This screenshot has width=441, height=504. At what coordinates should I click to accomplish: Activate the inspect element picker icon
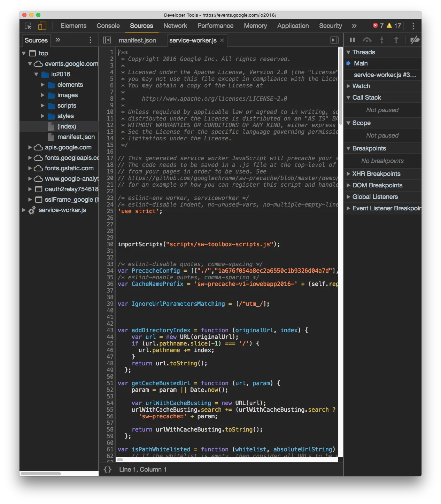point(28,26)
